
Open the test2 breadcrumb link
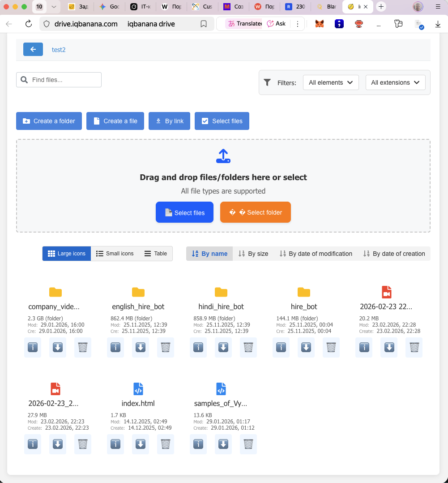tap(59, 50)
